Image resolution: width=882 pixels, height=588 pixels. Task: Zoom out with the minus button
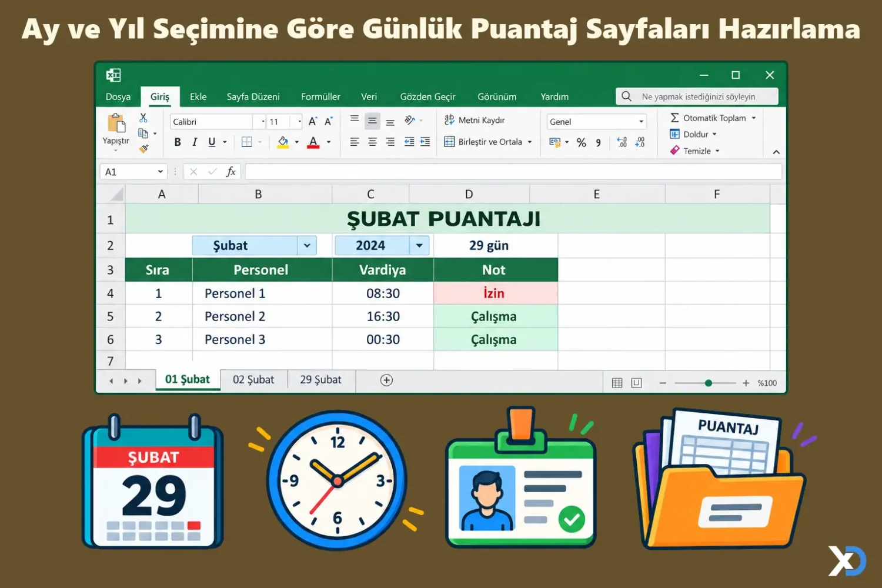[663, 383]
